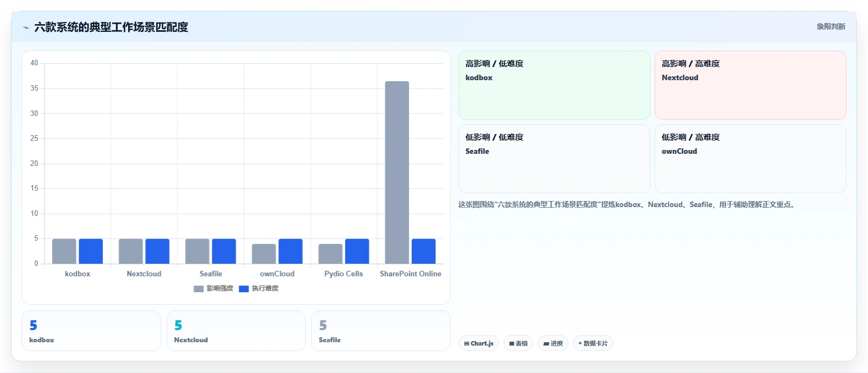868x373 pixels.
Task: Toggle the 影响强度 legend entry
Action: (x=214, y=288)
